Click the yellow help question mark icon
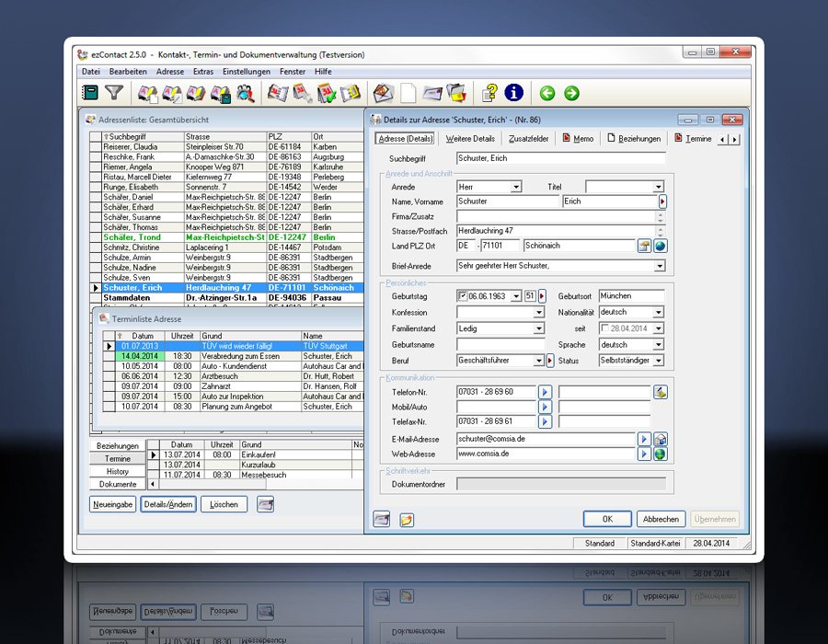The height and width of the screenshot is (644, 828). (490, 93)
